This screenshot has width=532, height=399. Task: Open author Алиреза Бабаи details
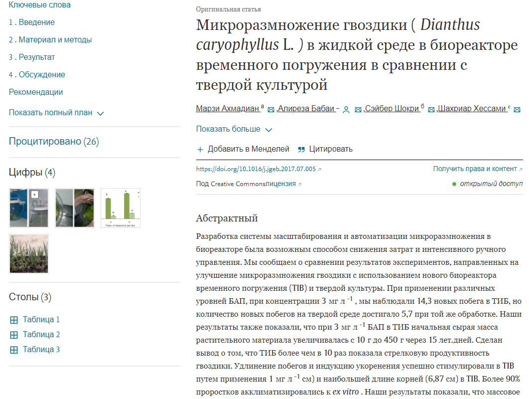point(306,108)
